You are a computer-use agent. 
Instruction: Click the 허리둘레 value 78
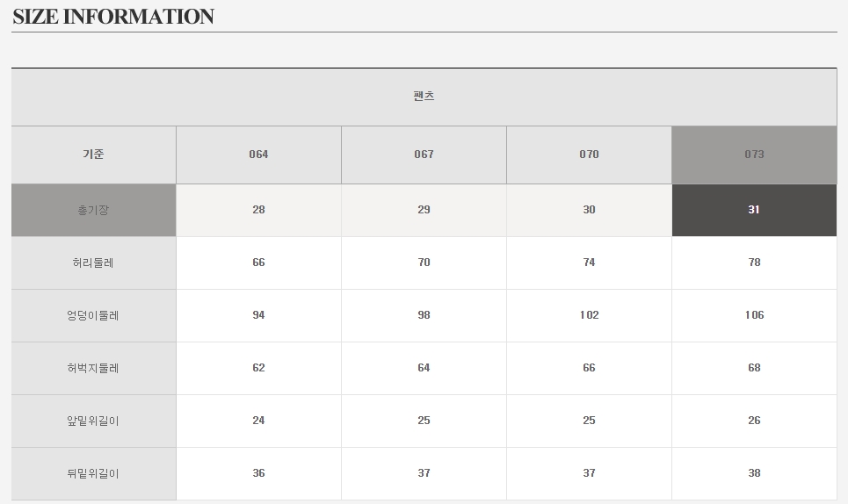pyautogui.click(x=754, y=263)
